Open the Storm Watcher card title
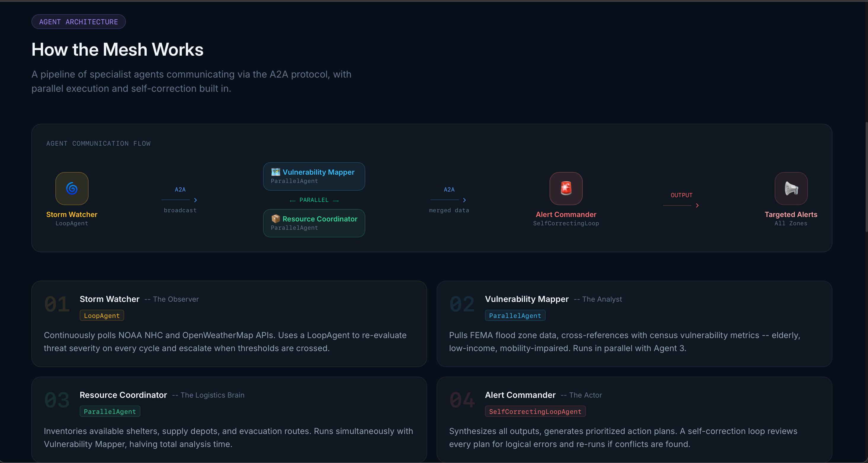The height and width of the screenshot is (463, 868). 110,299
